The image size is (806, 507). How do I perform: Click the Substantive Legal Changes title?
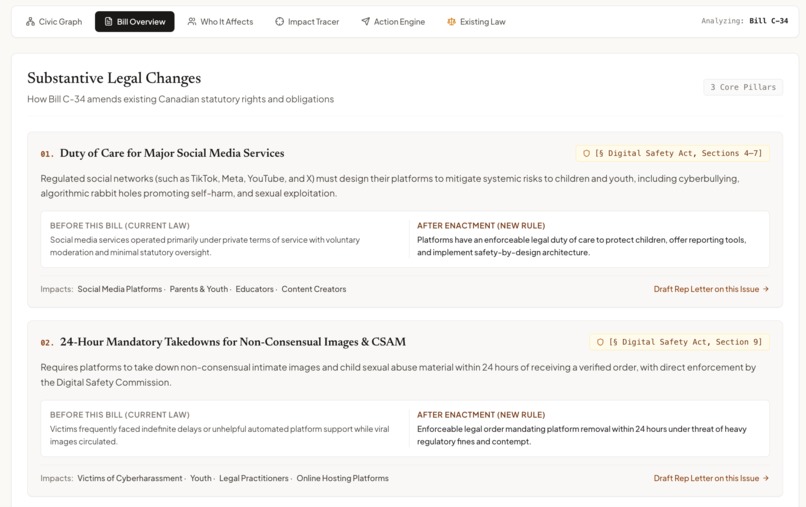pos(114,78)
